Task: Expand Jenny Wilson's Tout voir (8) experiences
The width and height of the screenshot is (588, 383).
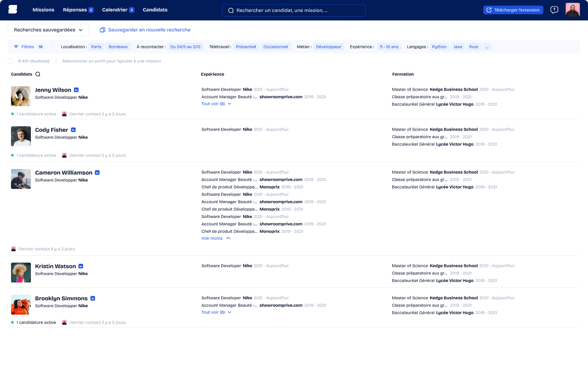Action: [x=216, y=104]
